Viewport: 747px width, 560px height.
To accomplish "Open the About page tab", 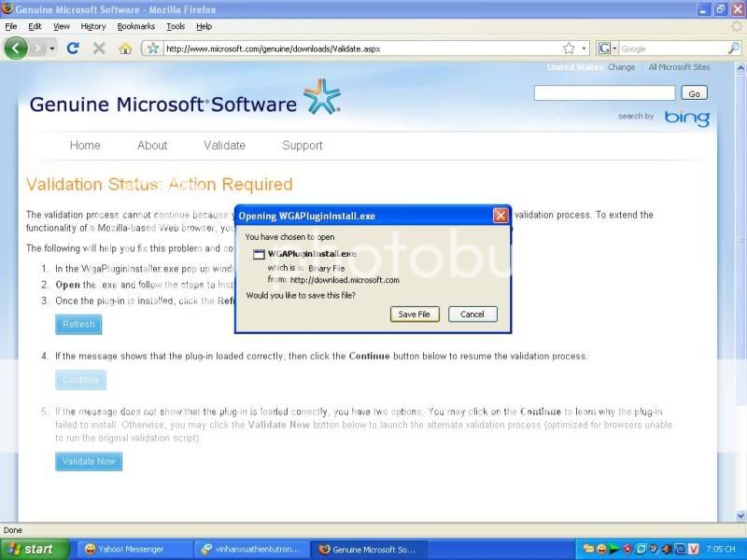I will (x=152, y=146).
